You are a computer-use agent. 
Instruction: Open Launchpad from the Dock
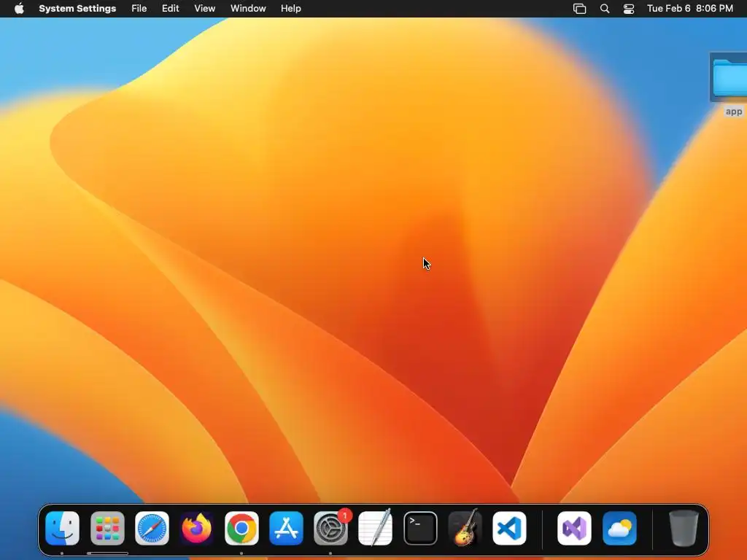(107, 528)
